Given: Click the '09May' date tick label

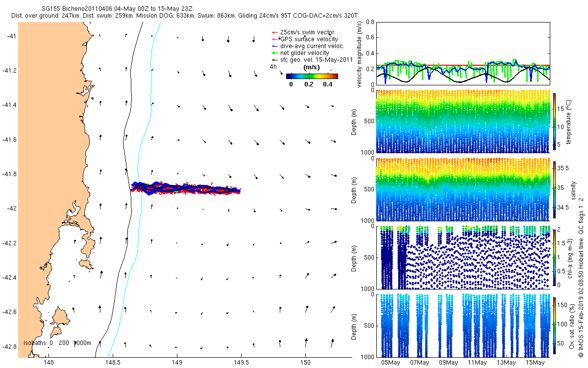Looking at the screenshot, I should click(x=448, y=363).
